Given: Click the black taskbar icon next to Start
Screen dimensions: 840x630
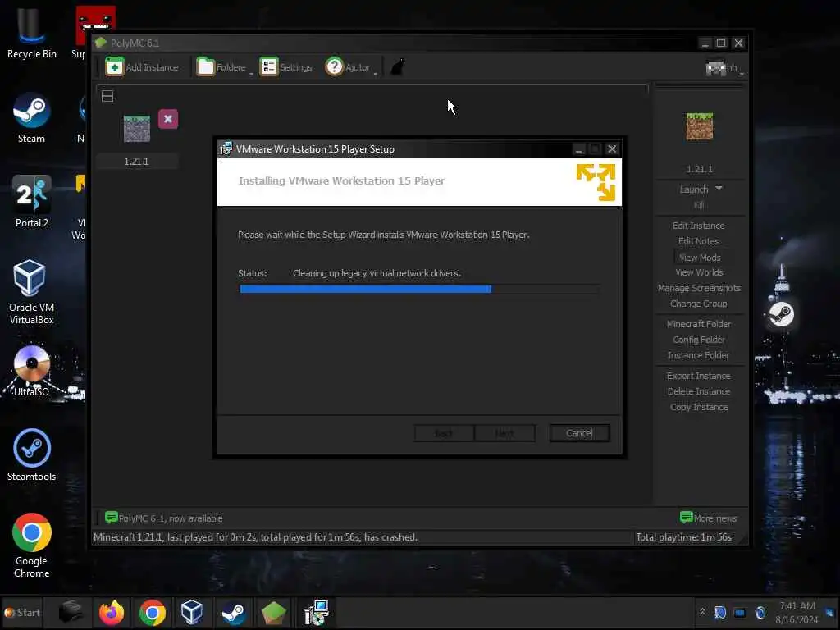Looking at the screenshot, I should click(71, 612).
